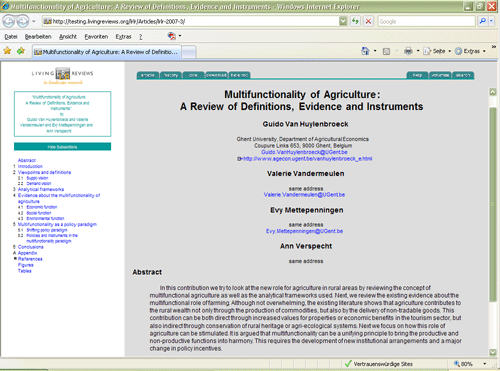Viewport: 500px width, 371px height.
Task: Click the command bar overflow chevron
Action: click(494, 47)
